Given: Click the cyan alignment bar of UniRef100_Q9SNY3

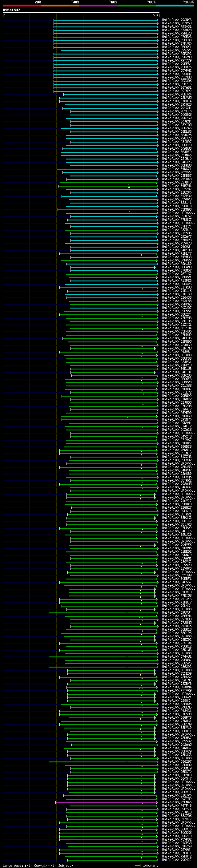Looking at the screenshot, I should (x=106, y=20).
